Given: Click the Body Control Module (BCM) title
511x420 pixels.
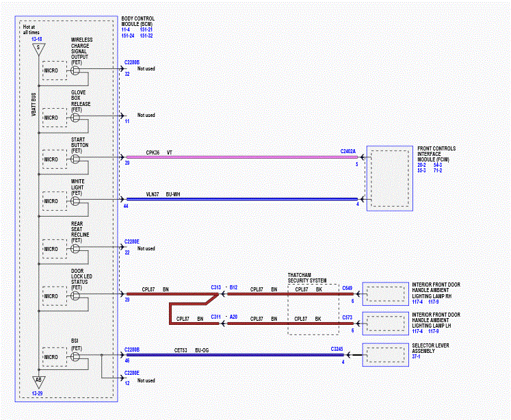Looking at the screenshot, I should pyautogui.click(x=138, y=21).
